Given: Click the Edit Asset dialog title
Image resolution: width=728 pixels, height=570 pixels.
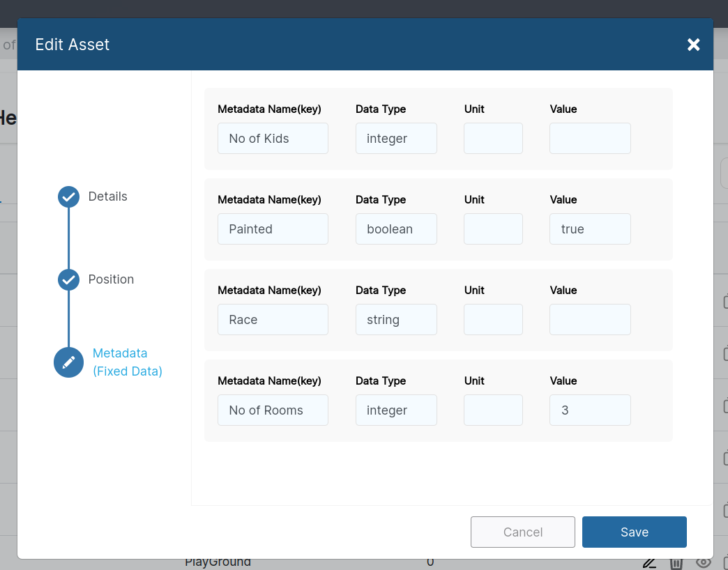Looking at the screenshot, I should [x=73, y=45].
